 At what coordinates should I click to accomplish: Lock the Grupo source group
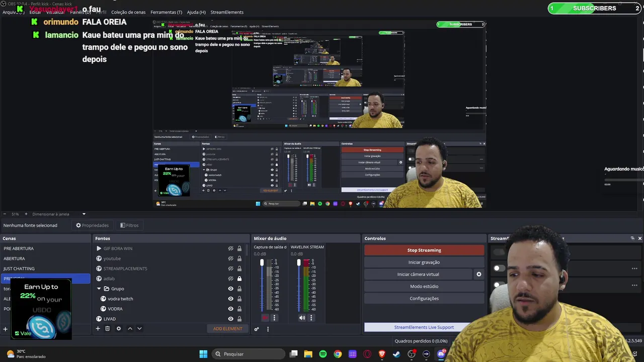pyautogui.click(x=239, y=289)
